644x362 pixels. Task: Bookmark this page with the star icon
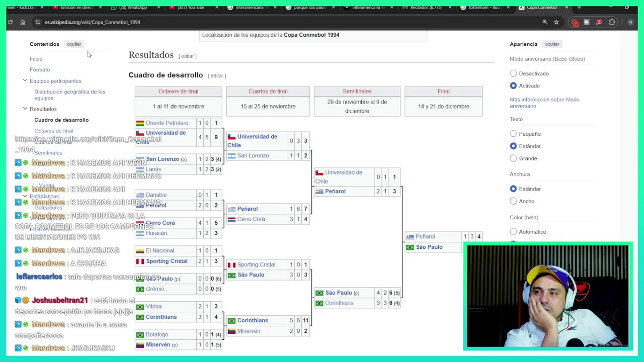[x=556, y=22]
